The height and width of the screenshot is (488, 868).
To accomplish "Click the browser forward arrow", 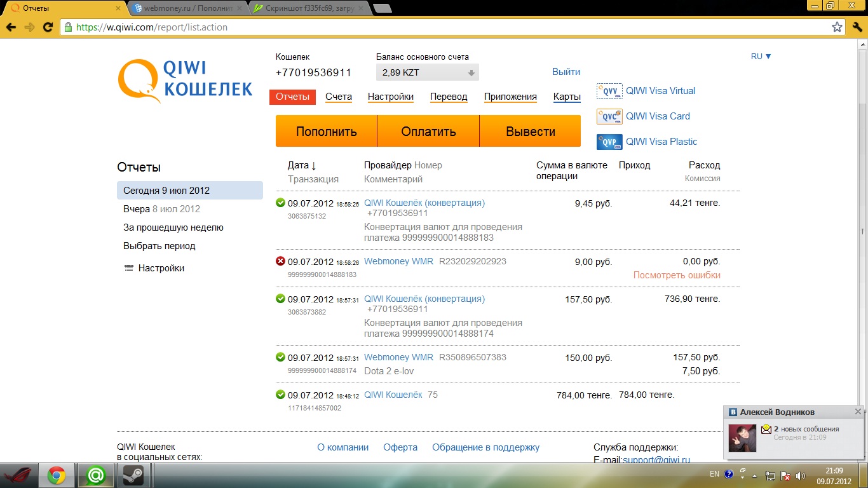I will [29, 27].
